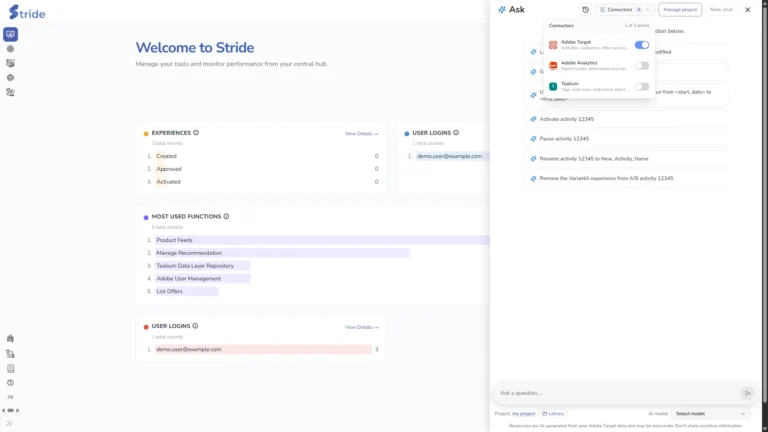
Task: Open the 'my project' link
Action: 524,414
